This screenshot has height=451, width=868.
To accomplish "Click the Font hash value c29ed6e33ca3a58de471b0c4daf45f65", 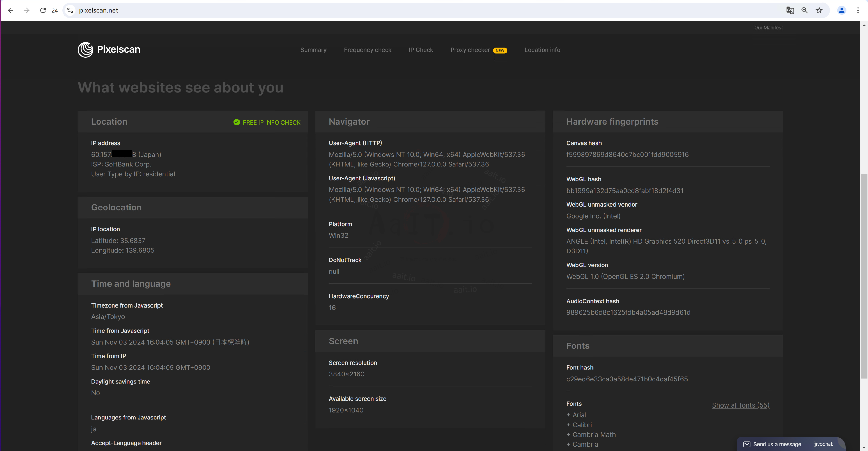I will click(627, 379).
